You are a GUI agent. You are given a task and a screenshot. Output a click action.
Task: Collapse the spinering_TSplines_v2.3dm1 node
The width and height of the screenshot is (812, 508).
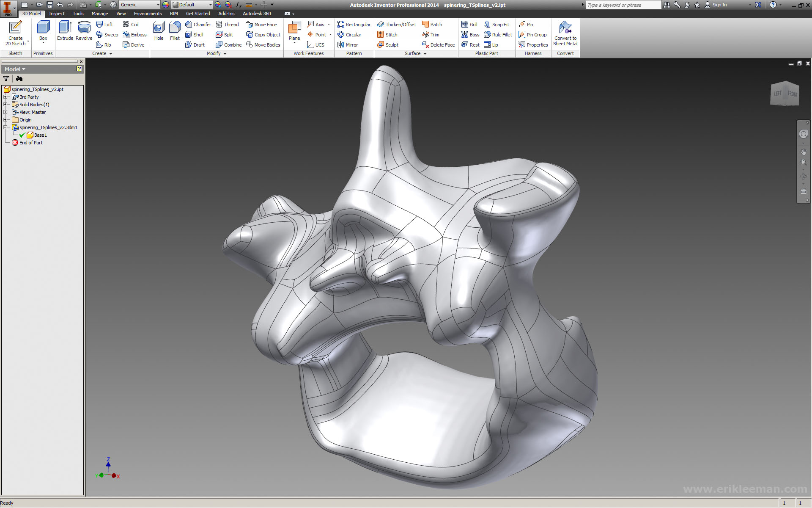click(x=5, y=127)
